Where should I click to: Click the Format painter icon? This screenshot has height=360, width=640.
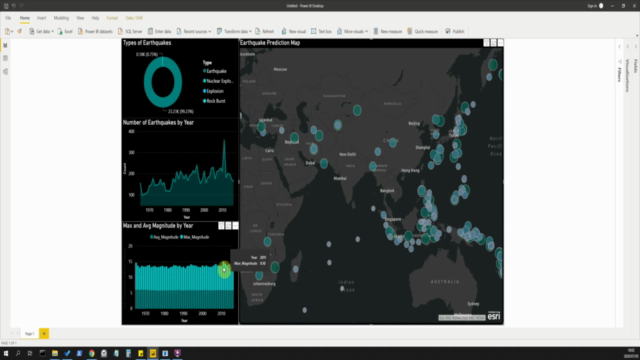pos(19,31)
